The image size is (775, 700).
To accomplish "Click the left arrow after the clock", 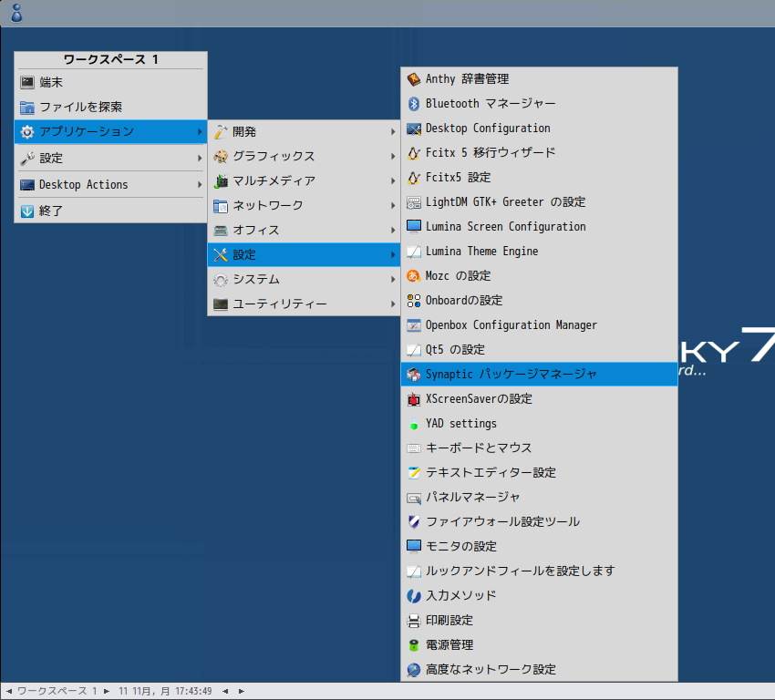I will pos(225,691).
